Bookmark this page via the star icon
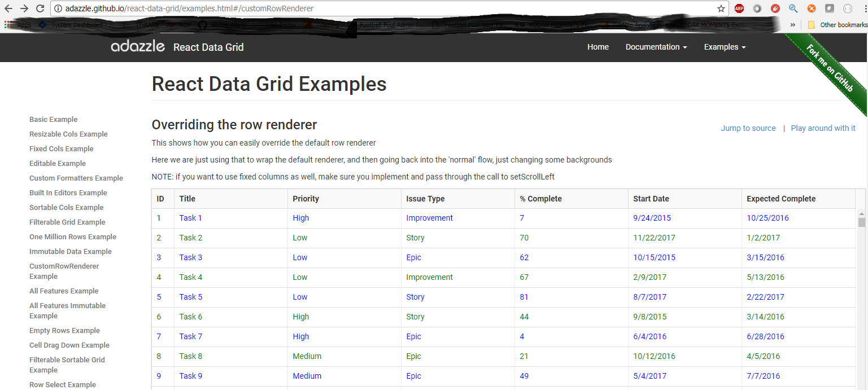Image resolution: width=868 pixels, height=390 pixels. (x=721, y=8)
